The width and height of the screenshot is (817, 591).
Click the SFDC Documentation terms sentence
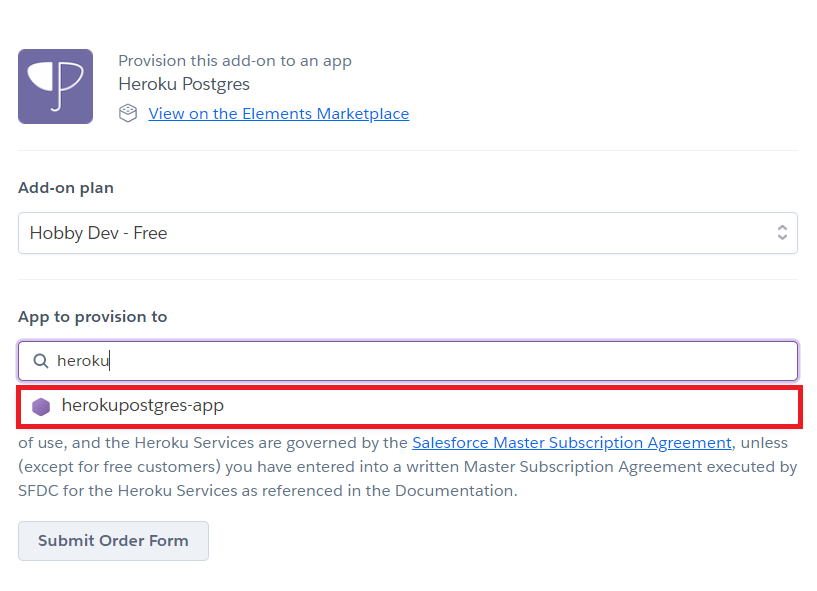tap(268, 491)
